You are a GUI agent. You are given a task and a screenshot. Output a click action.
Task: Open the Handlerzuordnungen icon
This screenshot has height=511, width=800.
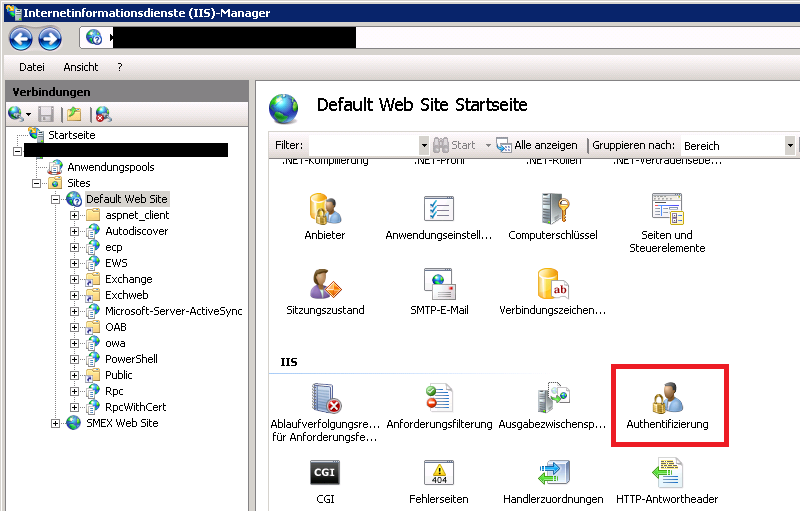tap(552, 474)
